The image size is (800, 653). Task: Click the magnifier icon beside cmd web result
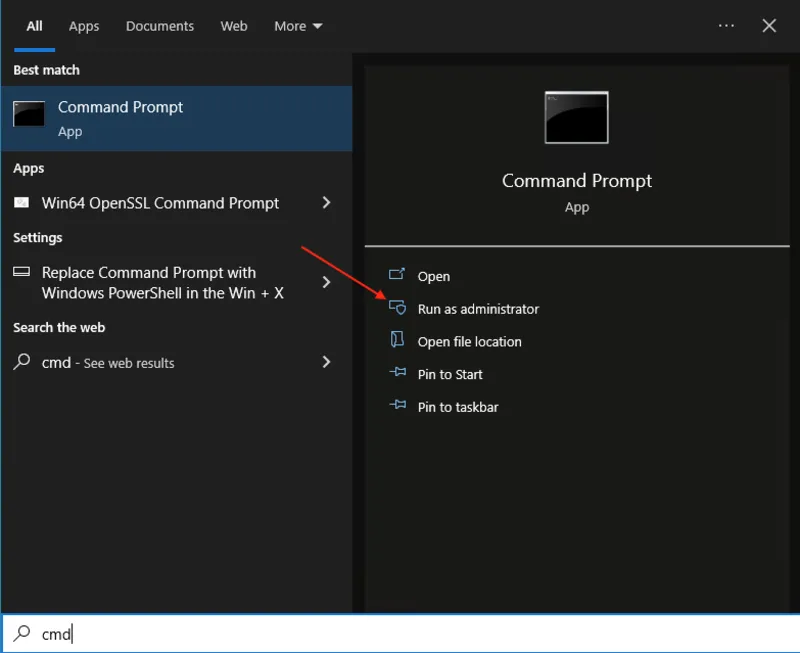(21, 362)
